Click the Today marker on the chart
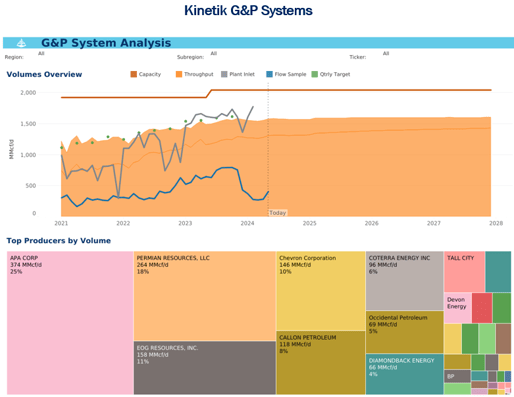 278,213
